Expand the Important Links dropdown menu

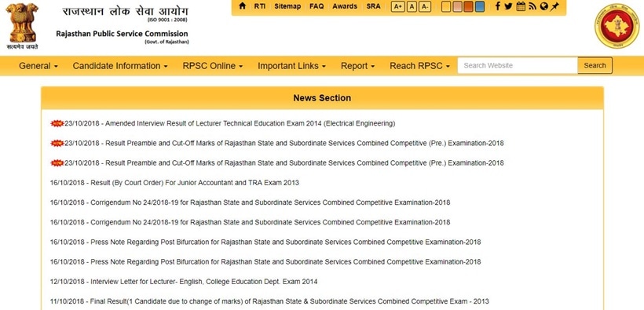tap(291, 66)
